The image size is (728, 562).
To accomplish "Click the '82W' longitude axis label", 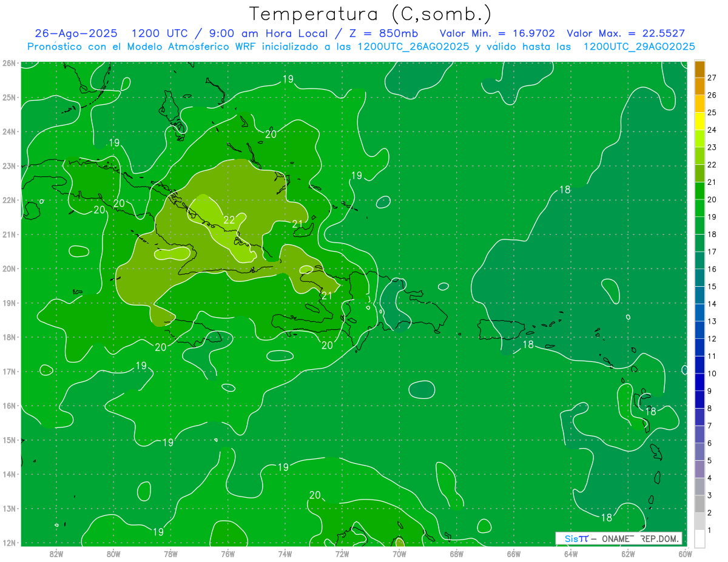I will [x=56, y=553].
